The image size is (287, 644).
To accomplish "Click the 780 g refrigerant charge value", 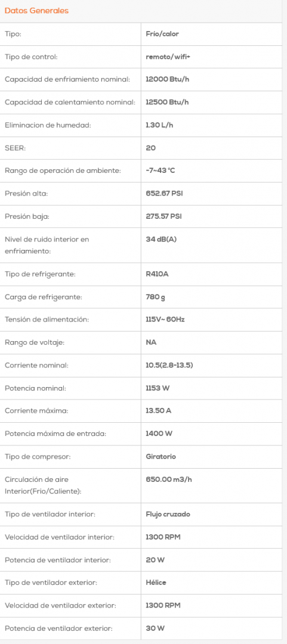I will coord(155,297).
